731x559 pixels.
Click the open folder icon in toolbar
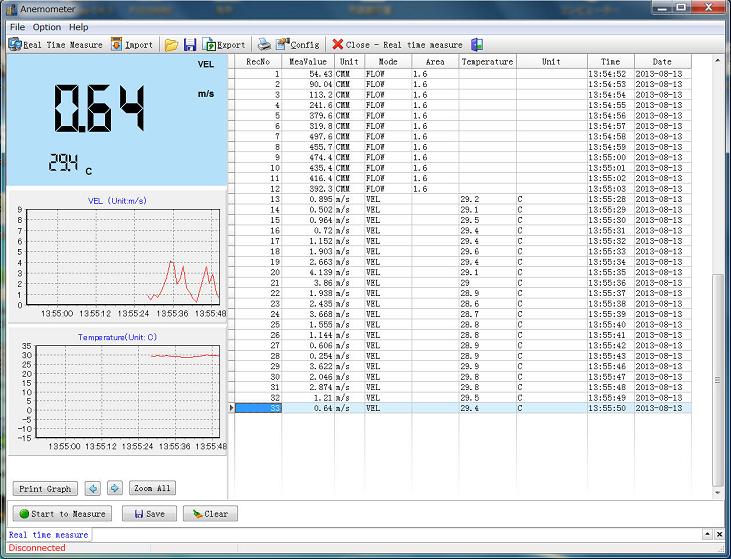172,45
